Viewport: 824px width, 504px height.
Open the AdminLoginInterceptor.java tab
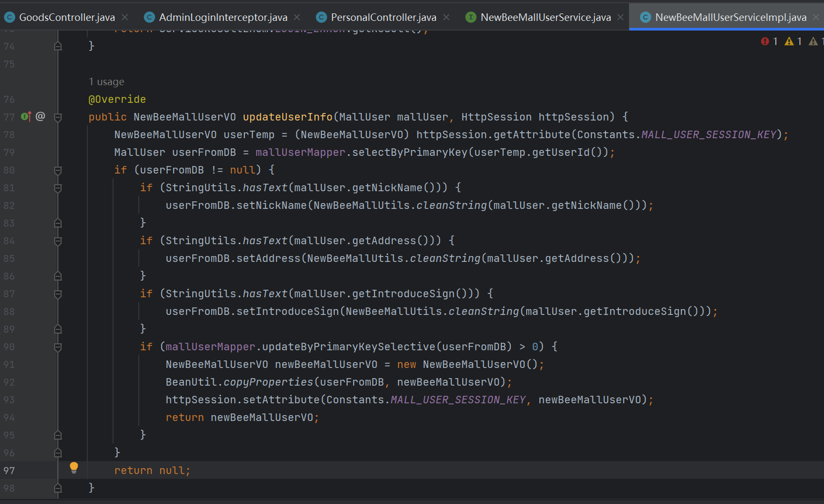pos(223,17)
